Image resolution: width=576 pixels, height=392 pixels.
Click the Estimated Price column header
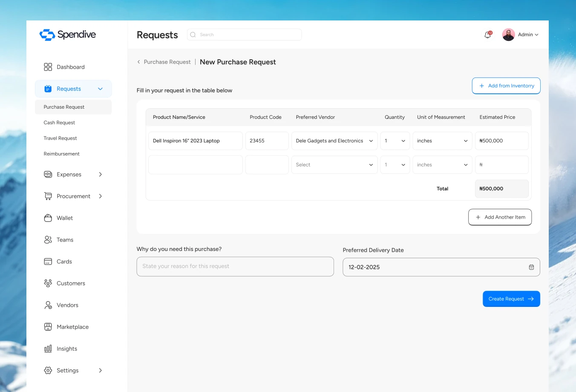[x=497, y=117]
